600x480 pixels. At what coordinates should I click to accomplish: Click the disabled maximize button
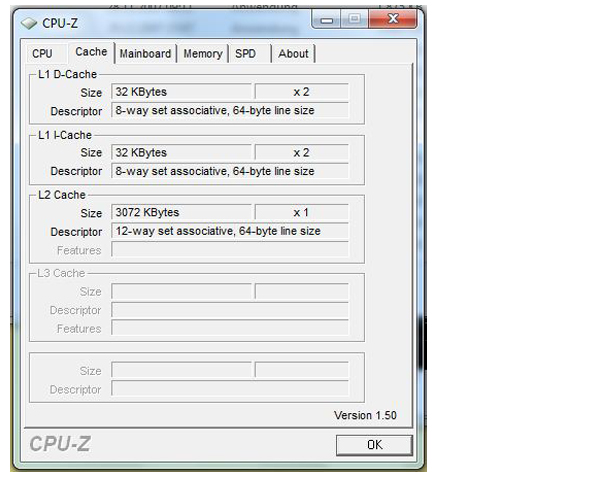coord(354,19)
